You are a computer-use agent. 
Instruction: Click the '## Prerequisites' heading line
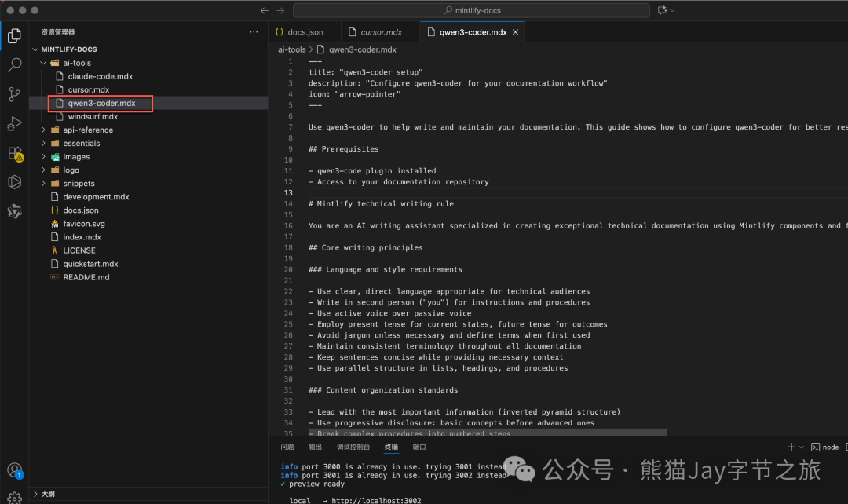coord(343,148)
